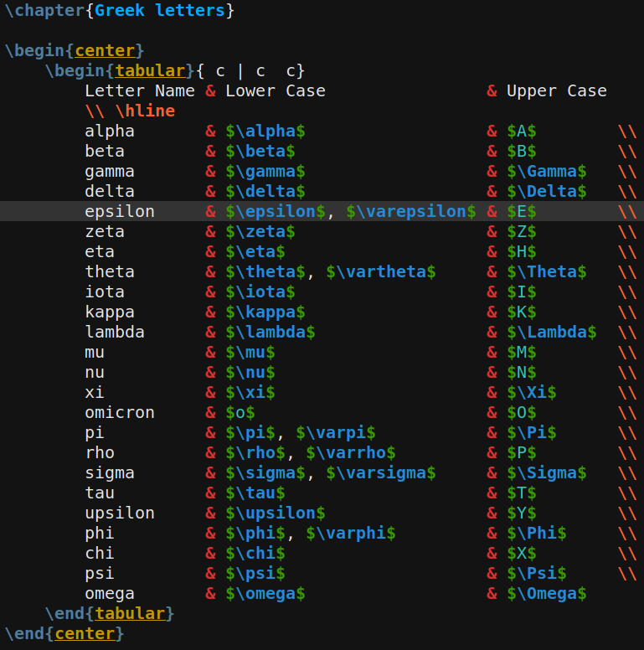Click the $\Theta$ upper case entry
This screenshot has width=644, height=650.
pos(547,272)
